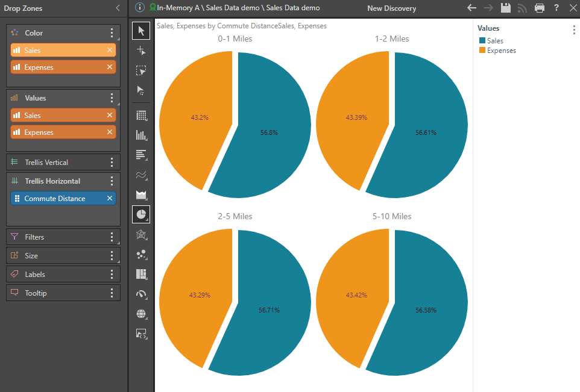This screenshot has width=580, height=392.
Task: Open the Color drop zone options menu
Action: coord(112,33)
